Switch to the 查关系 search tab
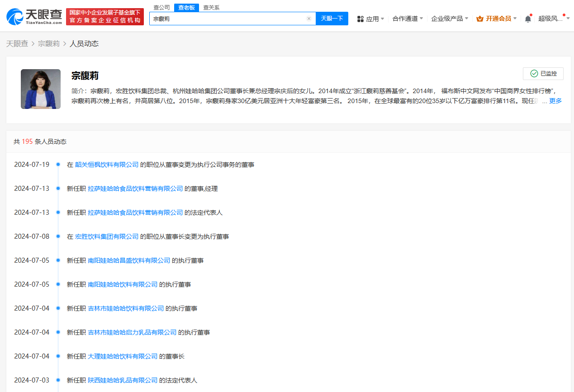Viewport: 574px width, 392px height. (210, 7)
